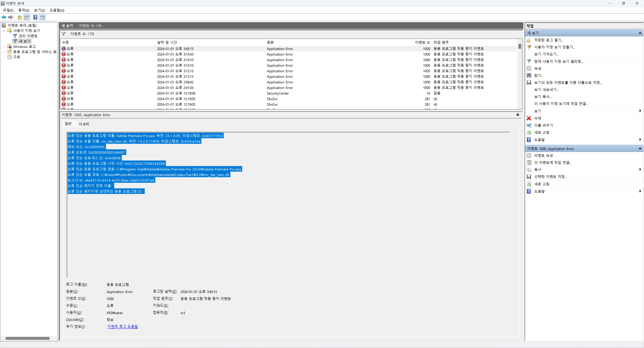Close the event preview pane
Screen dimensions: 644x348
[x=518, y=115]
